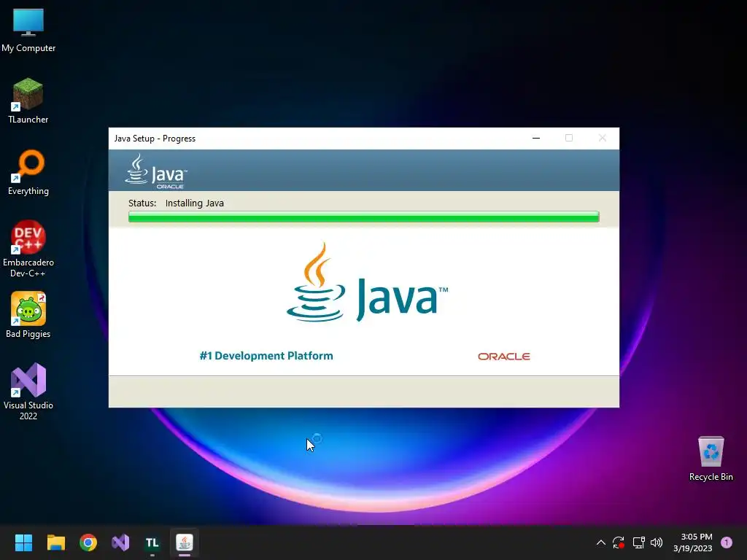The image size is (747, 560).
Task: Show hidden system tray icons
Action: (x=601, y=542)
